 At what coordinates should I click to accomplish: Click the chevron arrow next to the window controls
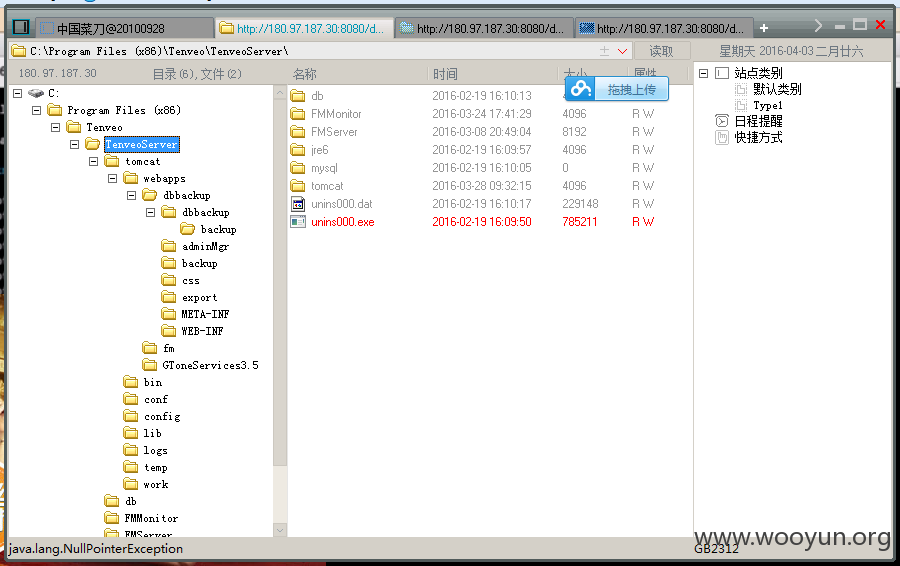[818, 26]
